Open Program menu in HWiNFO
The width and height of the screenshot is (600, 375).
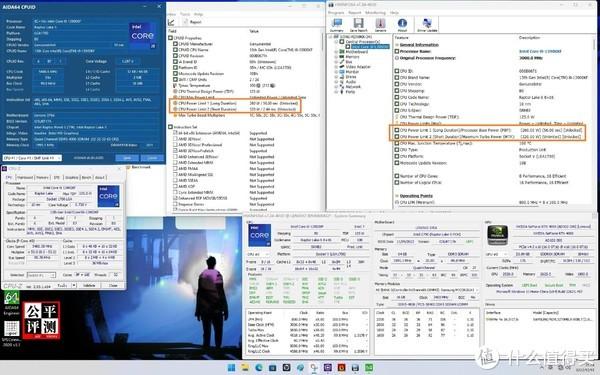[x=336, y=13]
